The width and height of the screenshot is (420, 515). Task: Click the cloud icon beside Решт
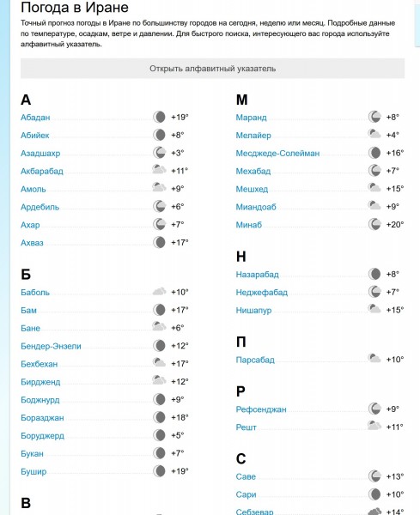374,426
